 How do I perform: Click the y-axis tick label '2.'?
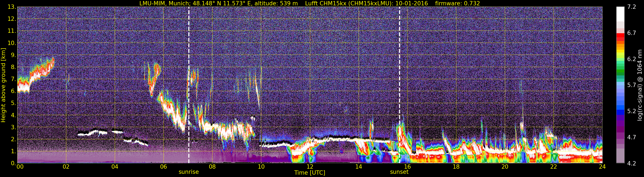tap(13, 139)
